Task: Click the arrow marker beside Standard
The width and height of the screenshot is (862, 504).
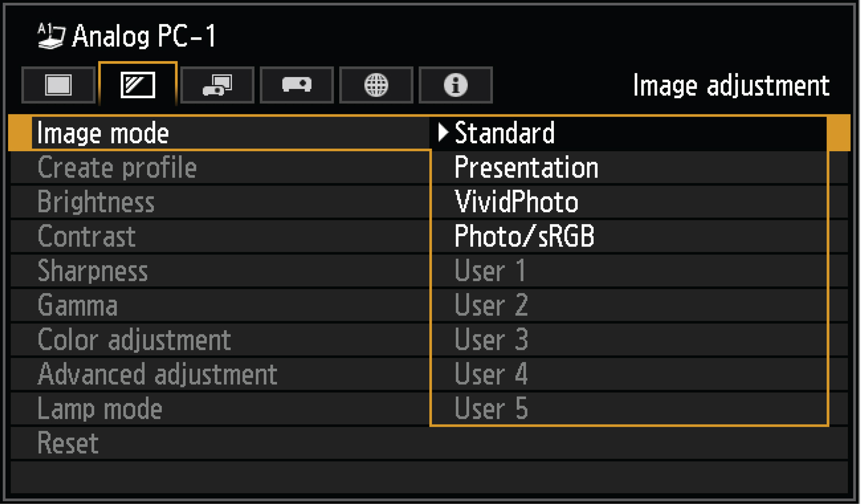Action: click(x=442, y=133)
